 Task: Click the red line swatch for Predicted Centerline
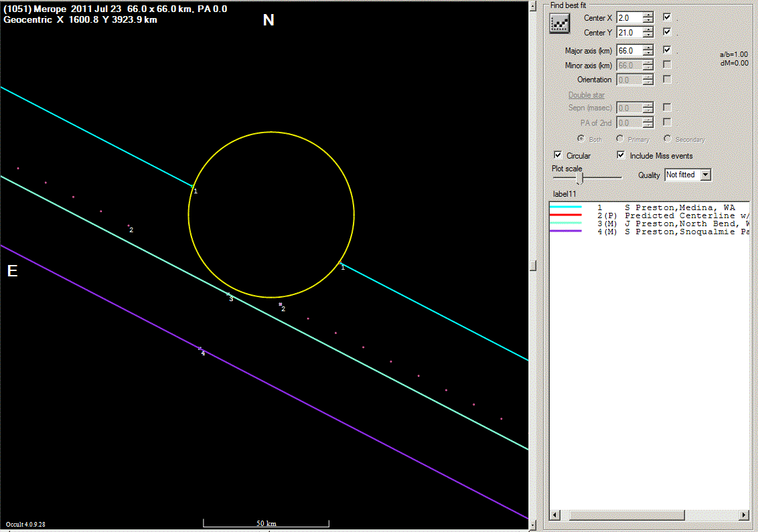(566, 215)
